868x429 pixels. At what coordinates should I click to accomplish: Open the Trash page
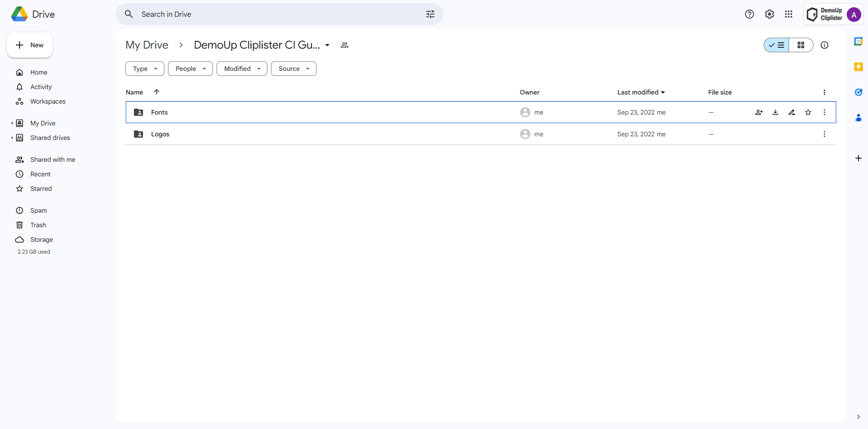[38, 225]
